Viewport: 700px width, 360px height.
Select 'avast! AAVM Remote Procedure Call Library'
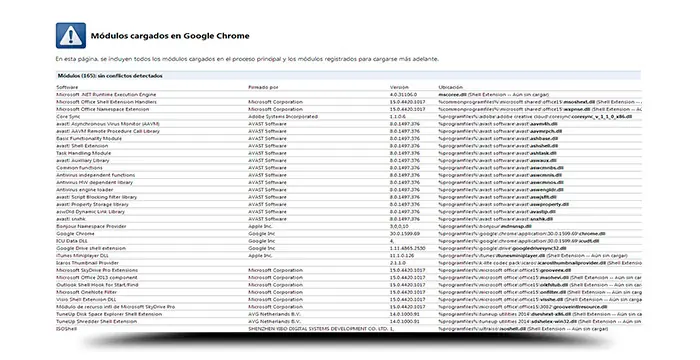108,131
